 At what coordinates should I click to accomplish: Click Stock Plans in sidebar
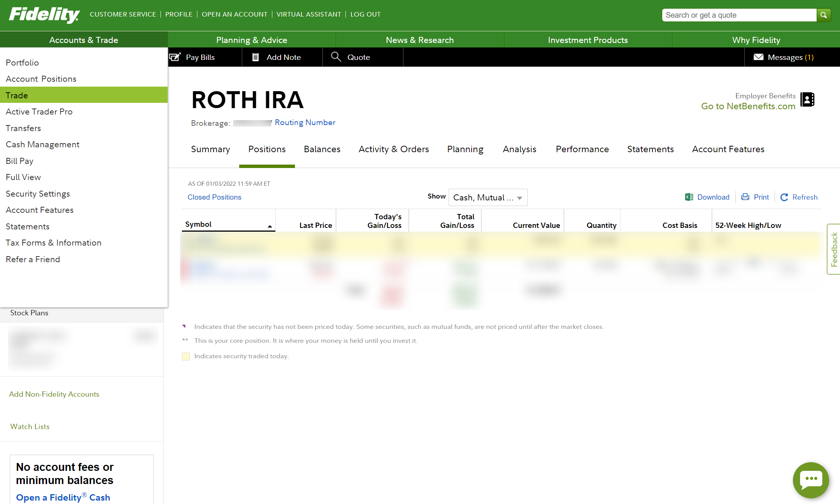coord(29,313)
